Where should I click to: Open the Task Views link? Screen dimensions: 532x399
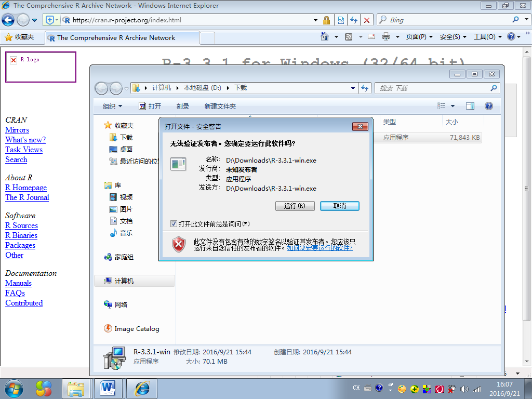click(24, 150)
